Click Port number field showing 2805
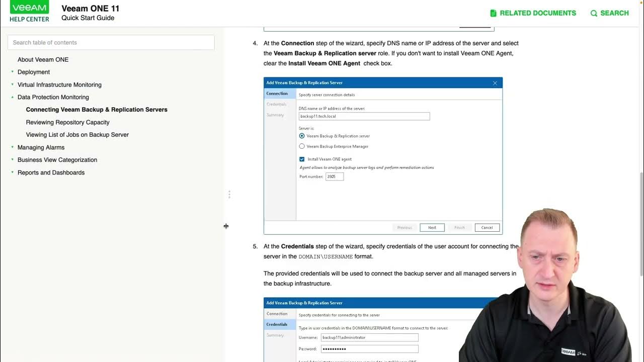The height and width of the screenshot is (362, 644). [335, 176]
